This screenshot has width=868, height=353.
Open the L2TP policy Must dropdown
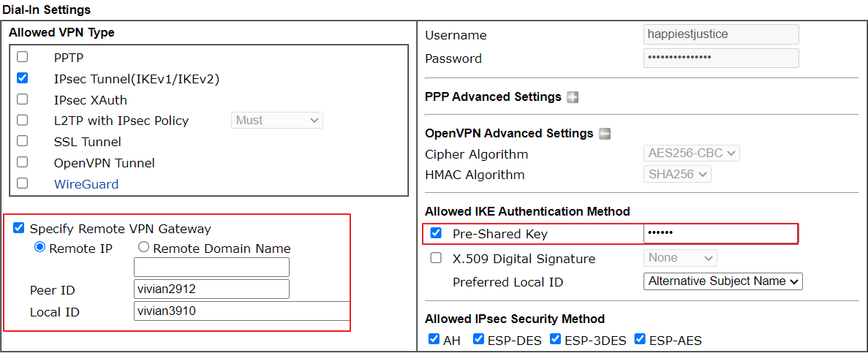(x=277, y=120)
